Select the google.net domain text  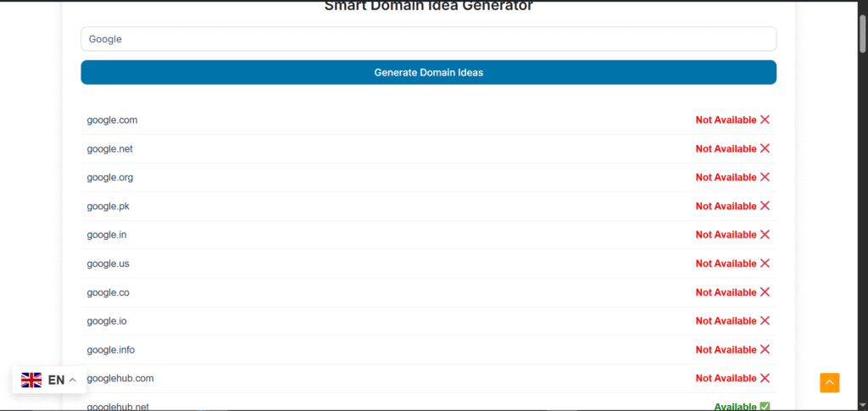[x=109, y=149]
